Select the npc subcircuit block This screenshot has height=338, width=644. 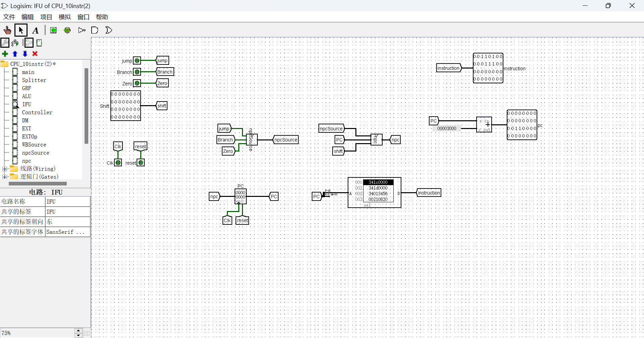[376, 139]
